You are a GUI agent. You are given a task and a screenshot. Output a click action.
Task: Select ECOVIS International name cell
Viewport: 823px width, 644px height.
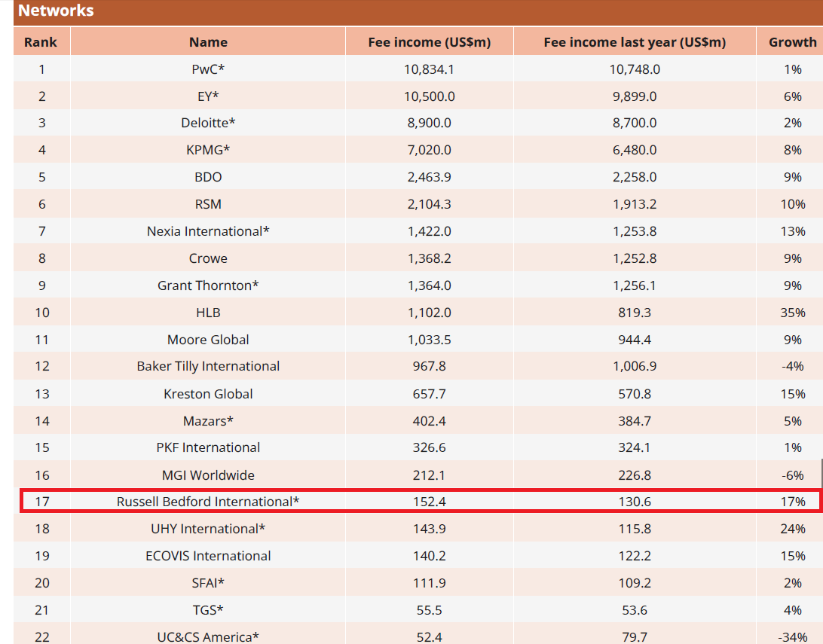(208, 556)
